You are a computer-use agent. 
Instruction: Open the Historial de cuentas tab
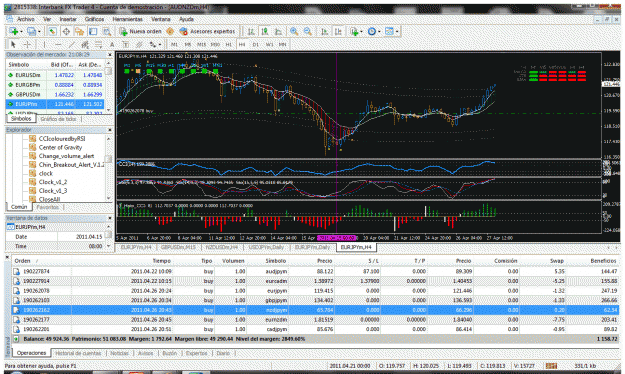[x=78, y=353]
